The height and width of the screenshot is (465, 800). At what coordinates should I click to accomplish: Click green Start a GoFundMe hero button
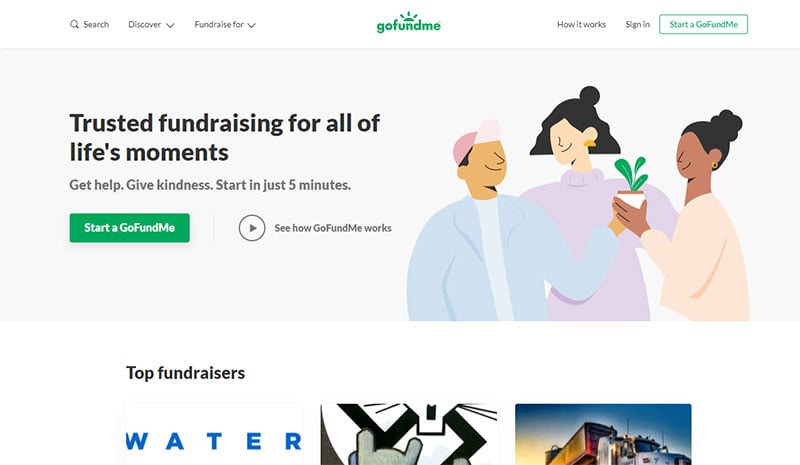130,228
